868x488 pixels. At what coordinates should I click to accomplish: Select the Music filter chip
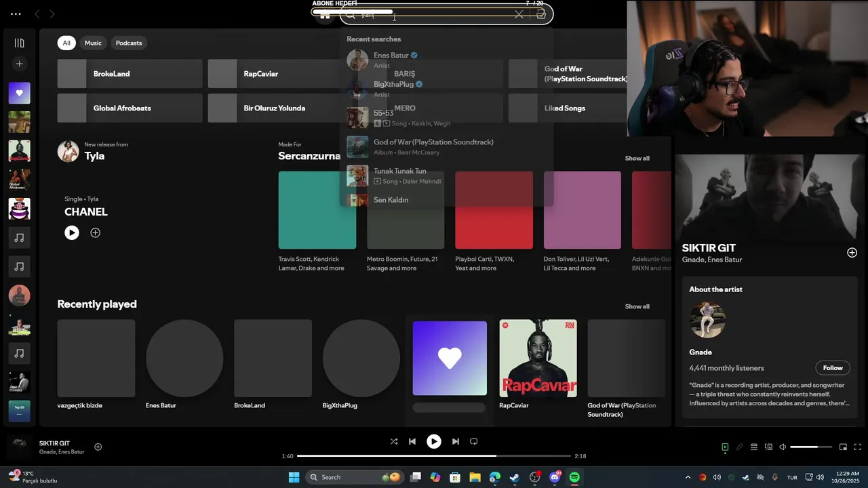coord(93,43)
